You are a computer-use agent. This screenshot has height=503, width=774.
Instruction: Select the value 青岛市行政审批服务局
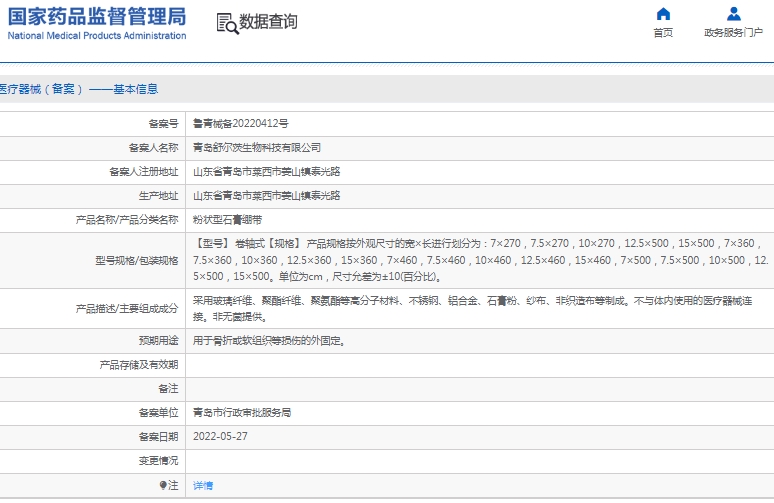click(x=242, y=413)
